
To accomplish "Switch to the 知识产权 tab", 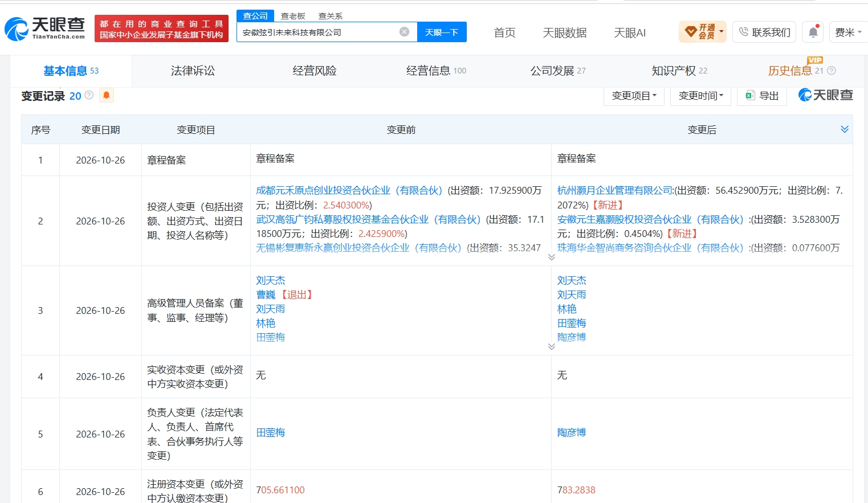I will (679, 71).
